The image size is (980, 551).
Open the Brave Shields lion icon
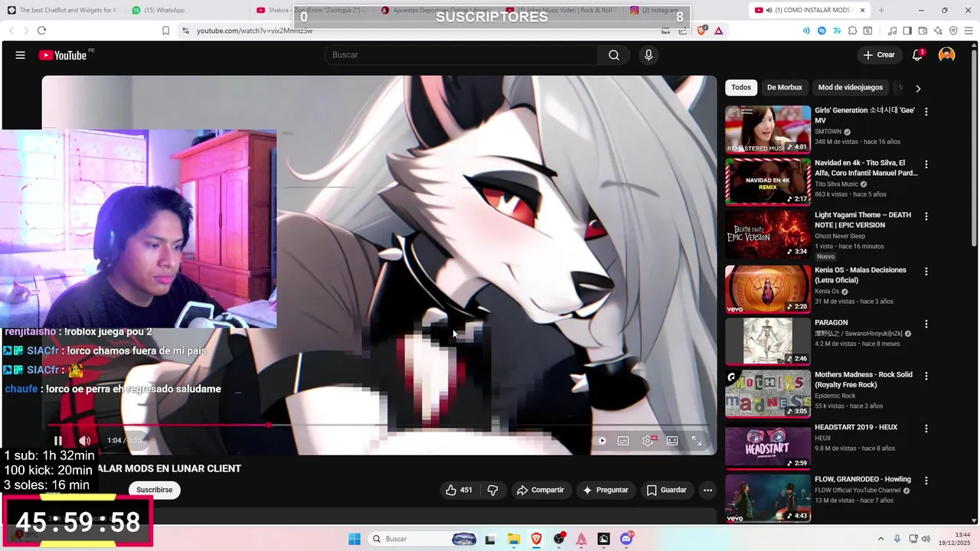point(702,31)
